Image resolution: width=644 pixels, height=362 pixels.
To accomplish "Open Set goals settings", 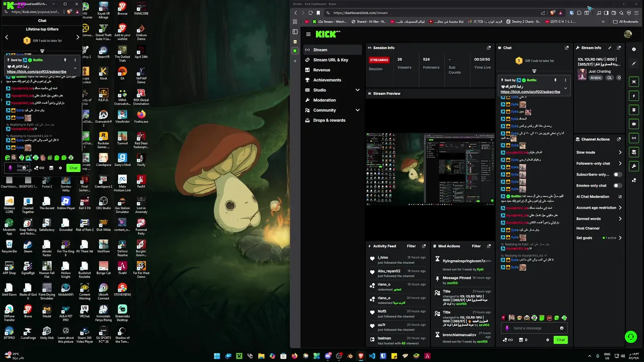I will (599, 238).
